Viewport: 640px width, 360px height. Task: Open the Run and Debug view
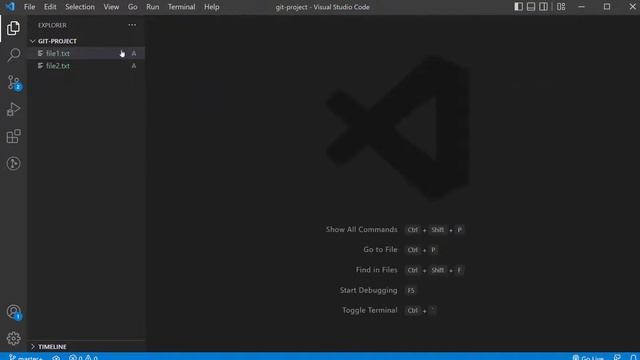pos(13,109)
